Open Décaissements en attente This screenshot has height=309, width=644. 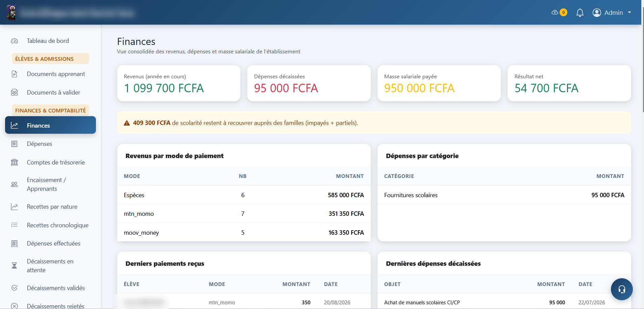50,266
